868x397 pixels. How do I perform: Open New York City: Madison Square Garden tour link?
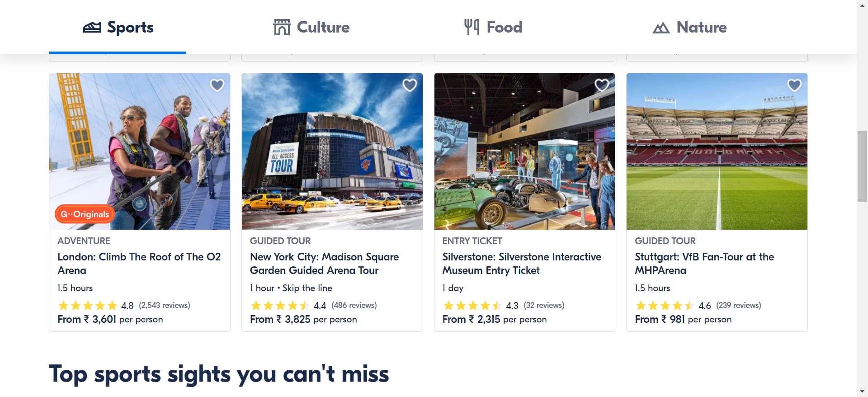click(x=324, y=263)
